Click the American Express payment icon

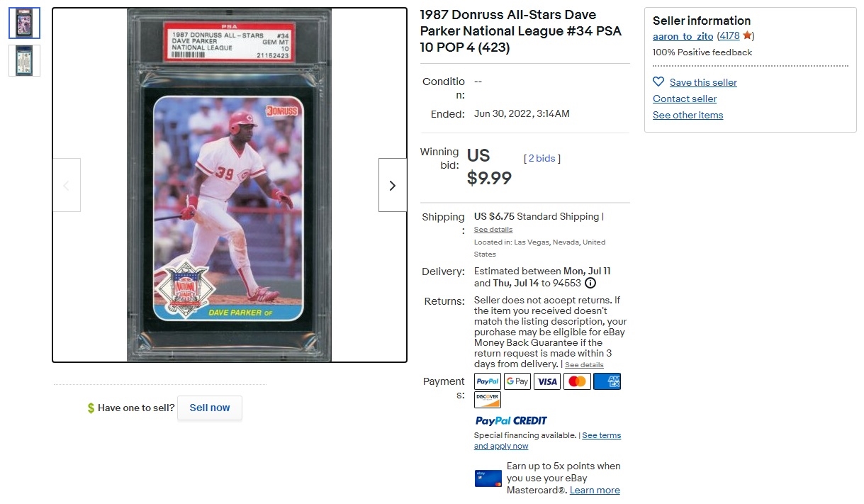click(607, 381)
